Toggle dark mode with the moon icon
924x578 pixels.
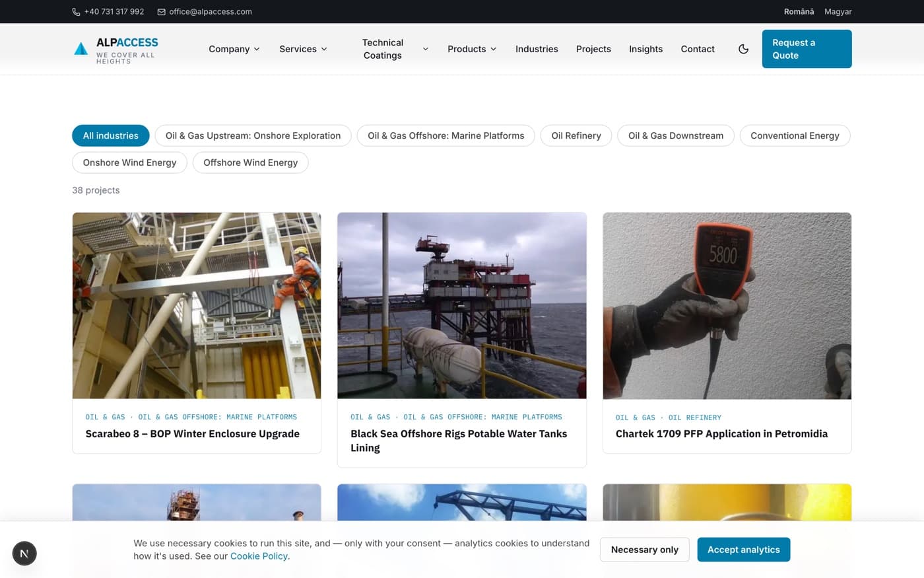tap(743, 49)
